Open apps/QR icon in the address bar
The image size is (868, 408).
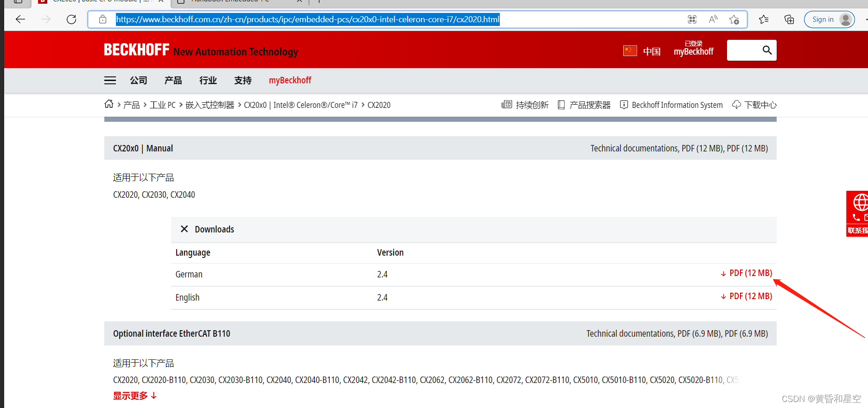[692, 19]
